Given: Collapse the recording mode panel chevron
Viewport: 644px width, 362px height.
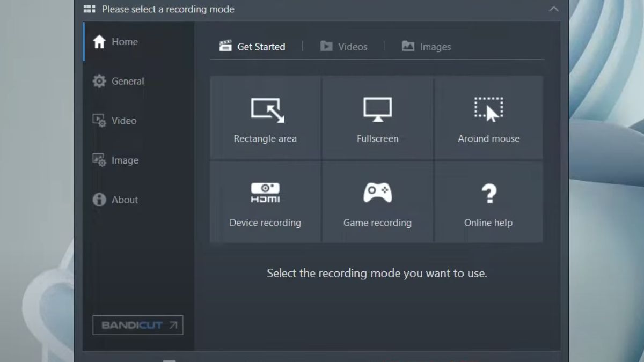Looking at the screenshot, I should point(554,9).
